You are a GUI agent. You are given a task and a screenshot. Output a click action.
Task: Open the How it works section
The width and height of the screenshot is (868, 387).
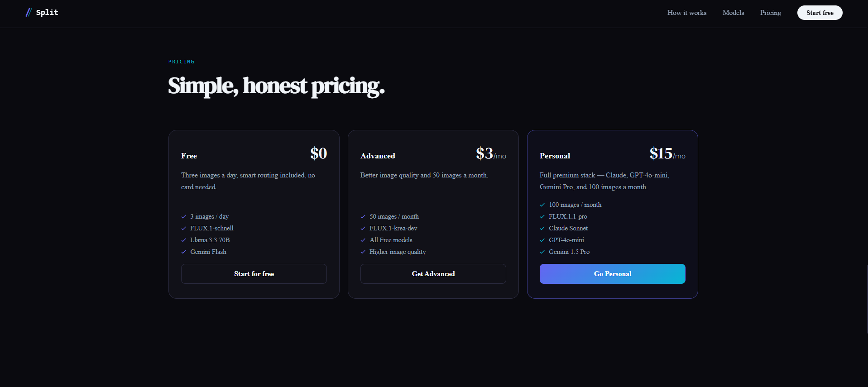[686, 13]
